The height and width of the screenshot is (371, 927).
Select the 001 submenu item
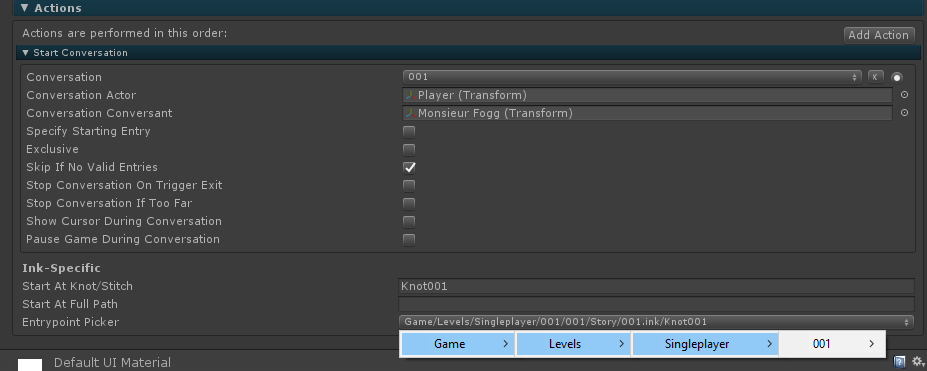tap(832, 344)
